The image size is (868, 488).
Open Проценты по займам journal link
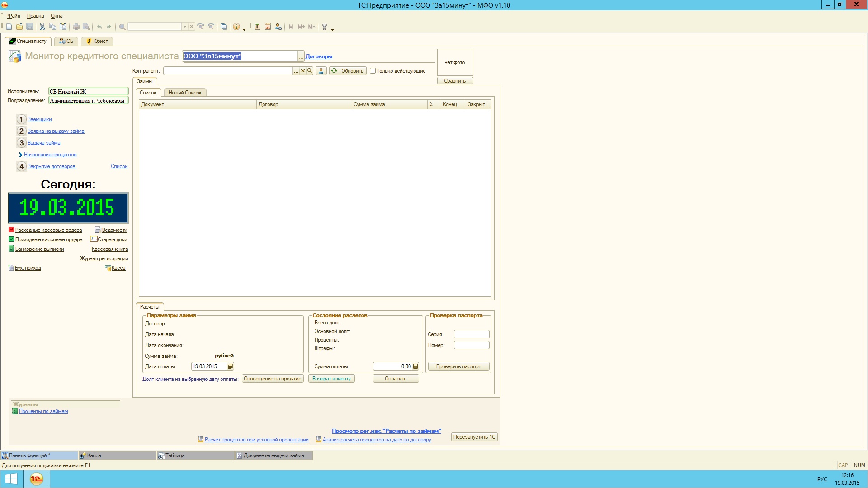(43, 411)
